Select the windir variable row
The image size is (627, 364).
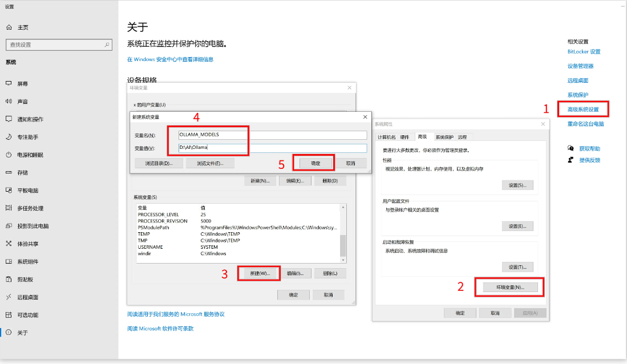tap(238, 253)
